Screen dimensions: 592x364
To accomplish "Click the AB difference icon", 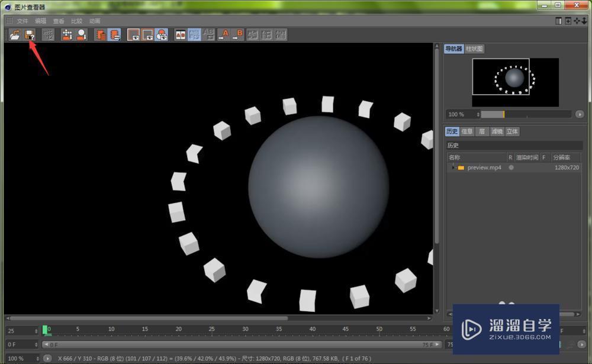I will coord(208,35).
